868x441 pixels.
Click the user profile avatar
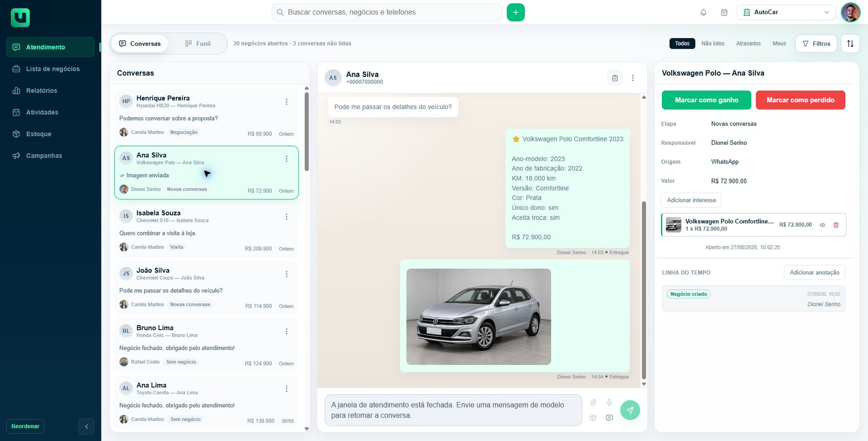coord(850,12)
